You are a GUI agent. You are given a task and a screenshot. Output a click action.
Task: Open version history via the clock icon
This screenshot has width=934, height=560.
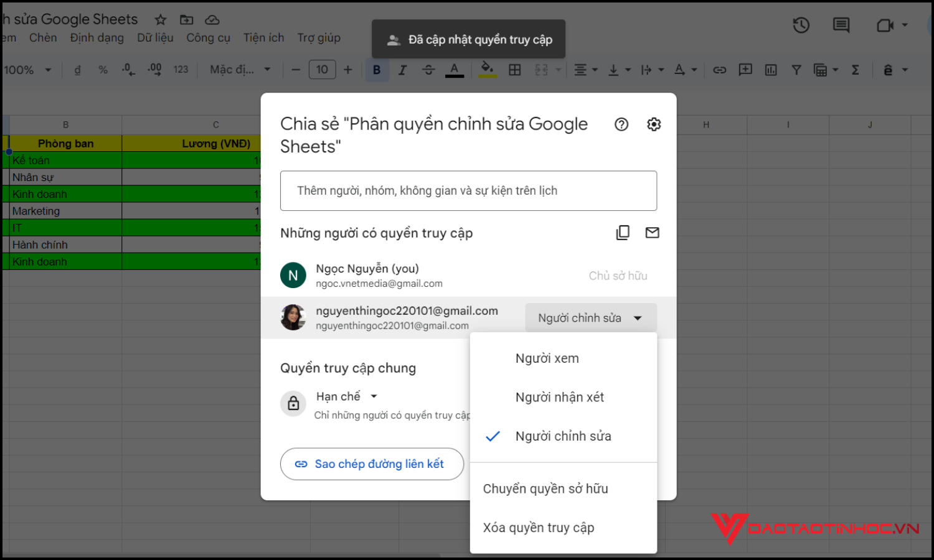click(x=801, y=25)
